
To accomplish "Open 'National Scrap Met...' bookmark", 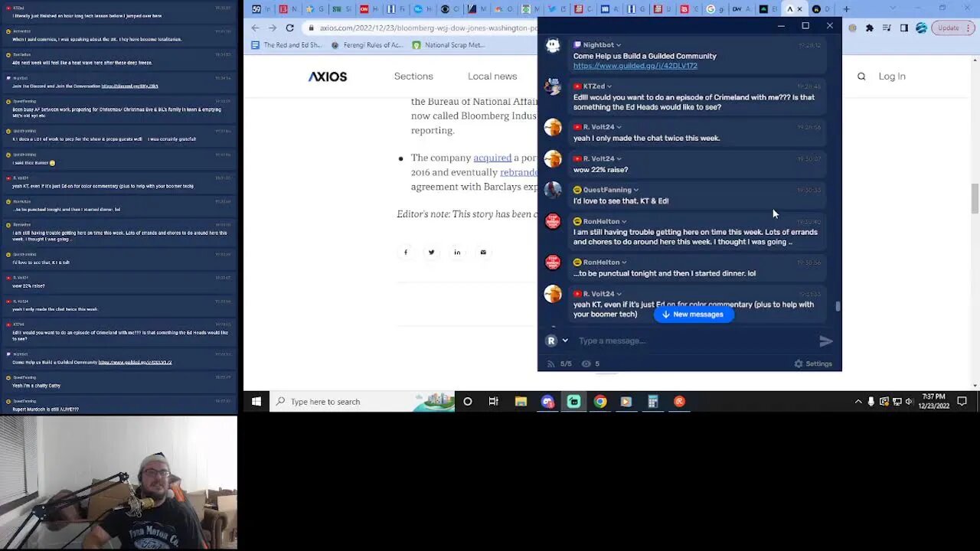I will coord(449,45).
